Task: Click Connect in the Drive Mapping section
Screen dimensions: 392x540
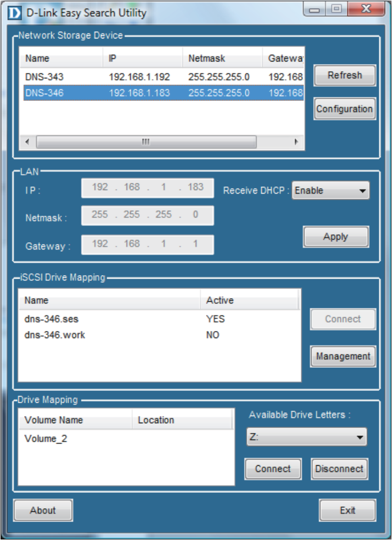Action: tap(273, 469)
